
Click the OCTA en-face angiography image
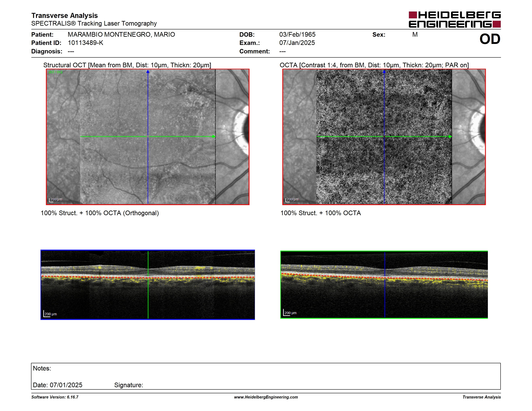[384, 137]
